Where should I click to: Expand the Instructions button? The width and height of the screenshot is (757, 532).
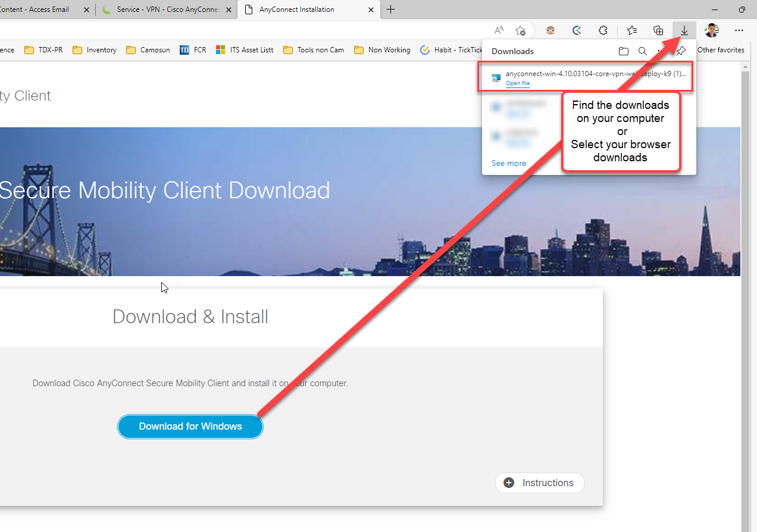(x=540, y=483)
